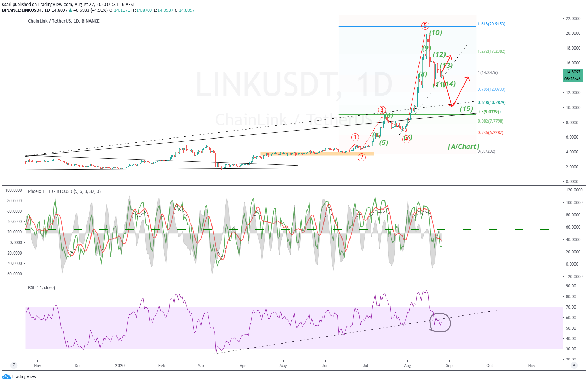
Task: Click the Nov label at the left of the time axis
Action: click(x=38, y=365)
